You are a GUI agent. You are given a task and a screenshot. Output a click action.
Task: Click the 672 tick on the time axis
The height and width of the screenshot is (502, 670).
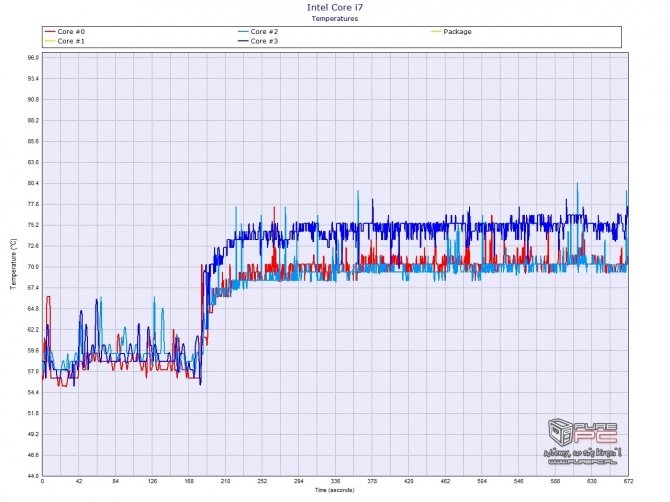pos(628,481)
